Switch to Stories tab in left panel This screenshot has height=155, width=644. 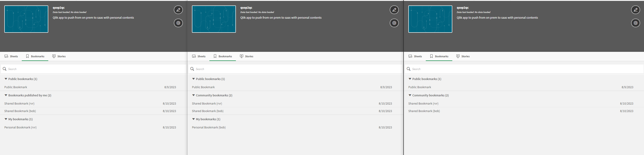click(x=59, y=56)
